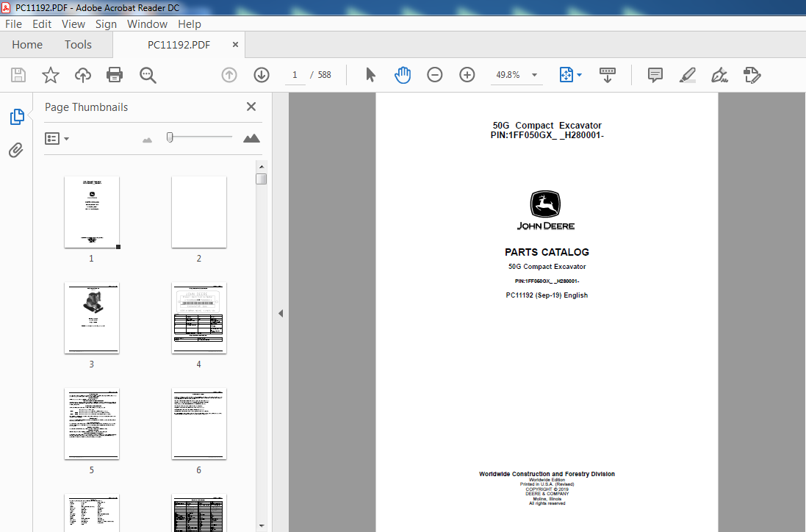The image size is (806, 532).
Task: Open thumbnail options dropdown menu
Action: (57, 139)
